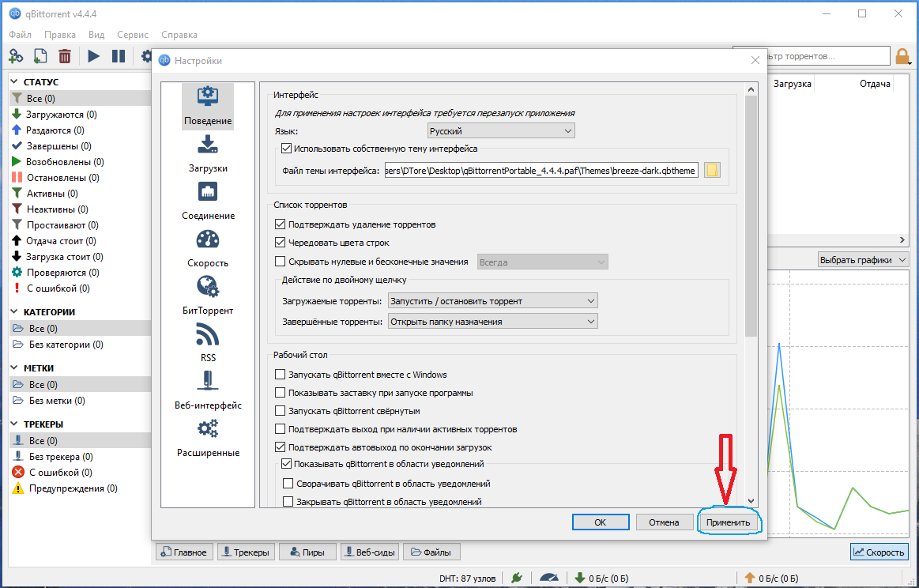Click the delete torrent trash icon
919x588 pixels.
[65, 56]
